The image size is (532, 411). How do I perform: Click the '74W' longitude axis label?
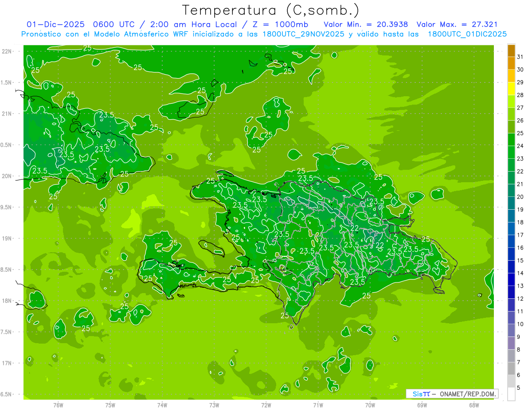(x=162, y=405)
